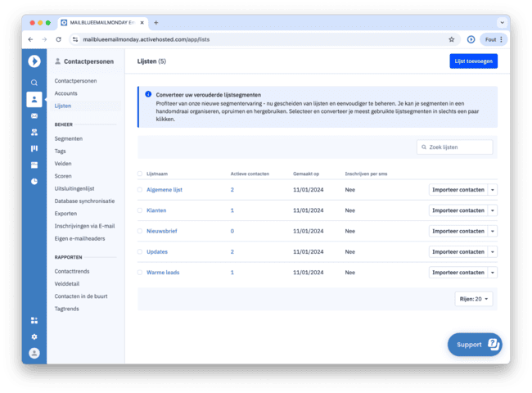Open Tags under Beheer
This screenshot has width=532, height=393.
click(x=60, y=151)
